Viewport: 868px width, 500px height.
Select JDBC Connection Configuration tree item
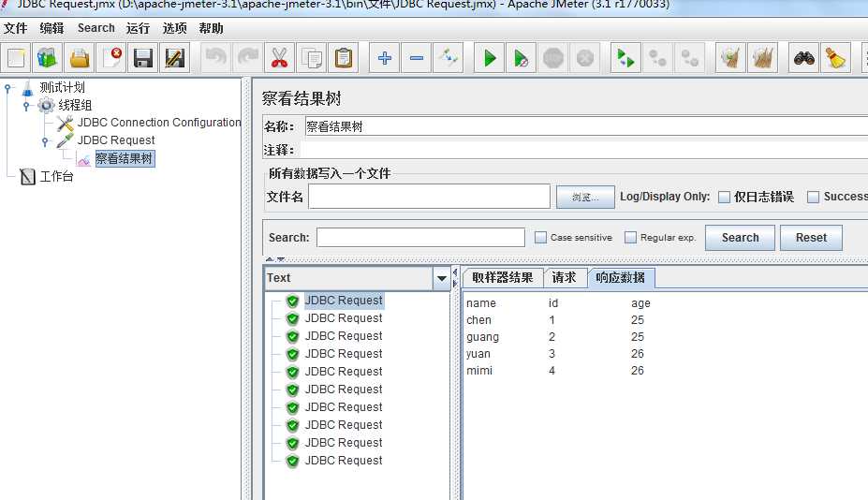[159, 123]
